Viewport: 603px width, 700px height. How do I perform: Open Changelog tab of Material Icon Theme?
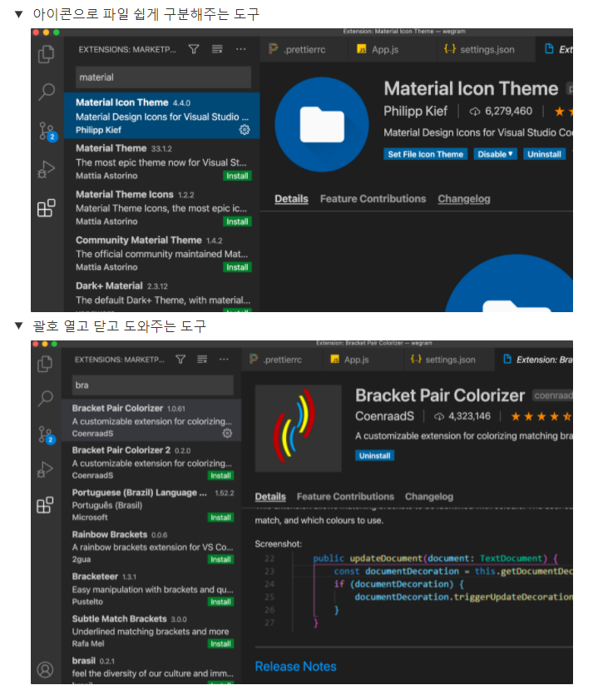pos(464,199)
